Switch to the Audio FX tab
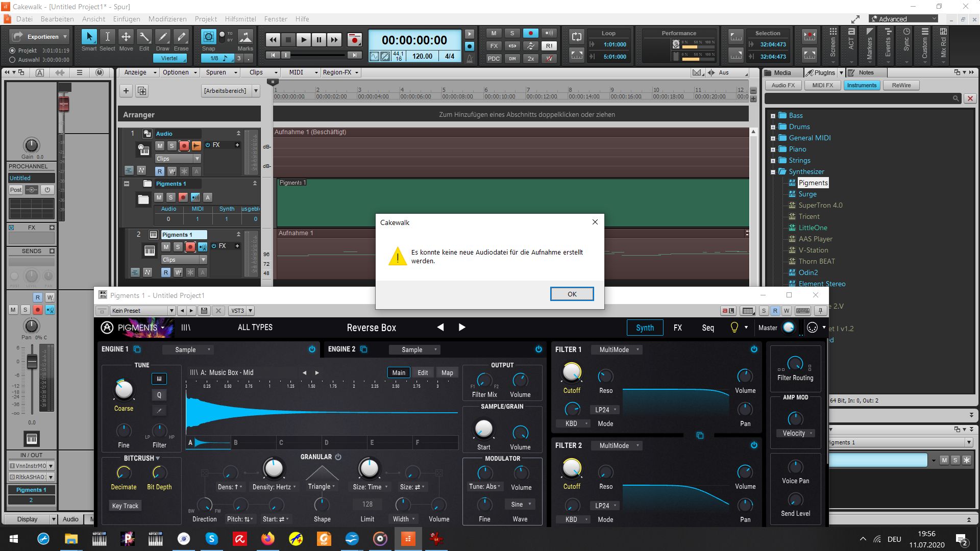 [x=782, y=85]
